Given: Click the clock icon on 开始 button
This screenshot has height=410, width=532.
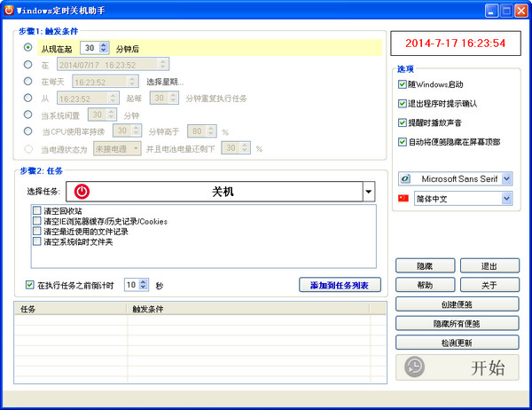Looking at the screenshot, I should point(414,367).
